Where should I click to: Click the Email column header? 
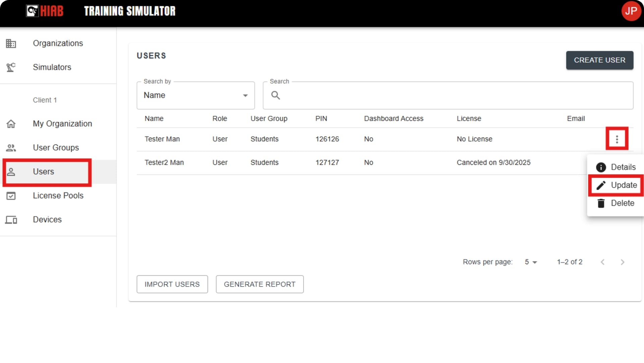pos(576,119)
